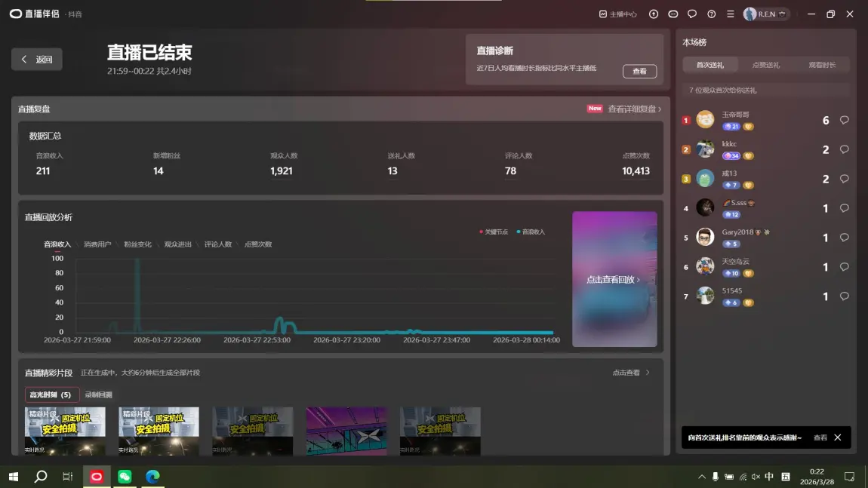Toggle the 音浪收入 legend item in chart
868x488 pixels.
click(531, 232)
